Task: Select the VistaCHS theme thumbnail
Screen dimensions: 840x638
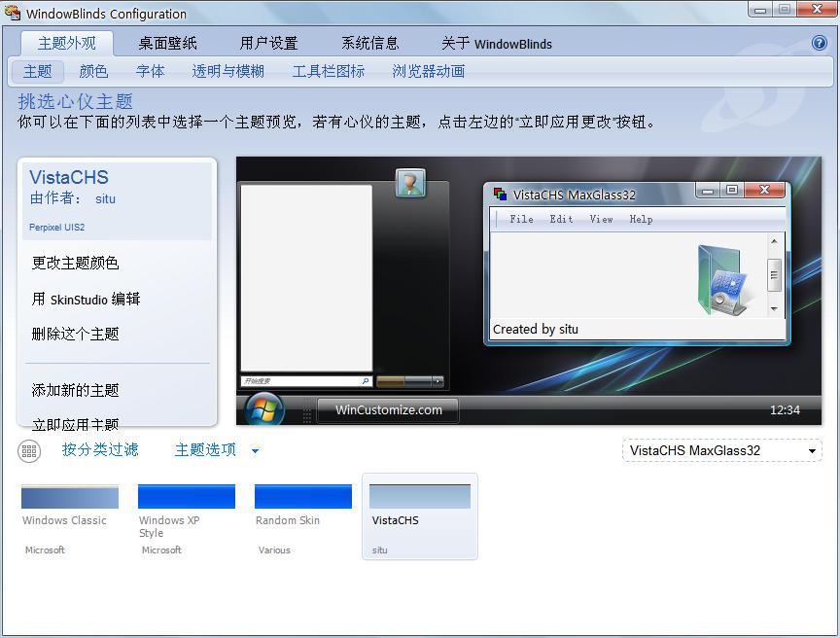Action: (420, 516)
